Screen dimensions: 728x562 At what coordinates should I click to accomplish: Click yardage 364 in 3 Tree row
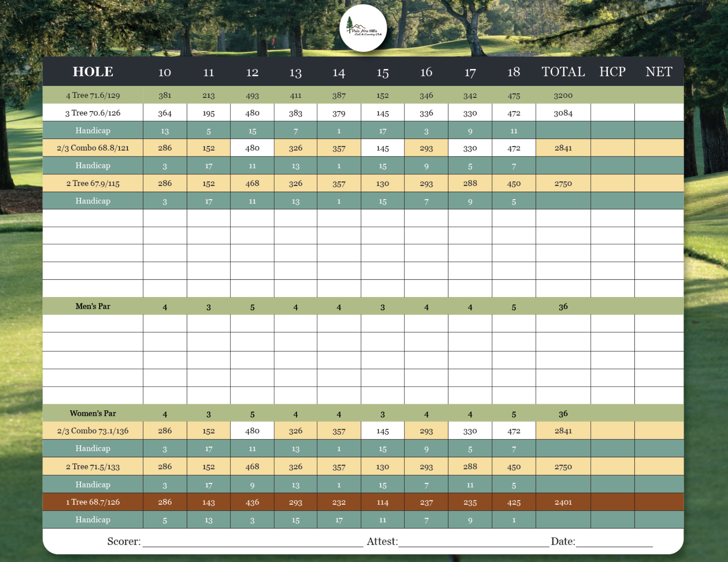(x=165, y=113)
